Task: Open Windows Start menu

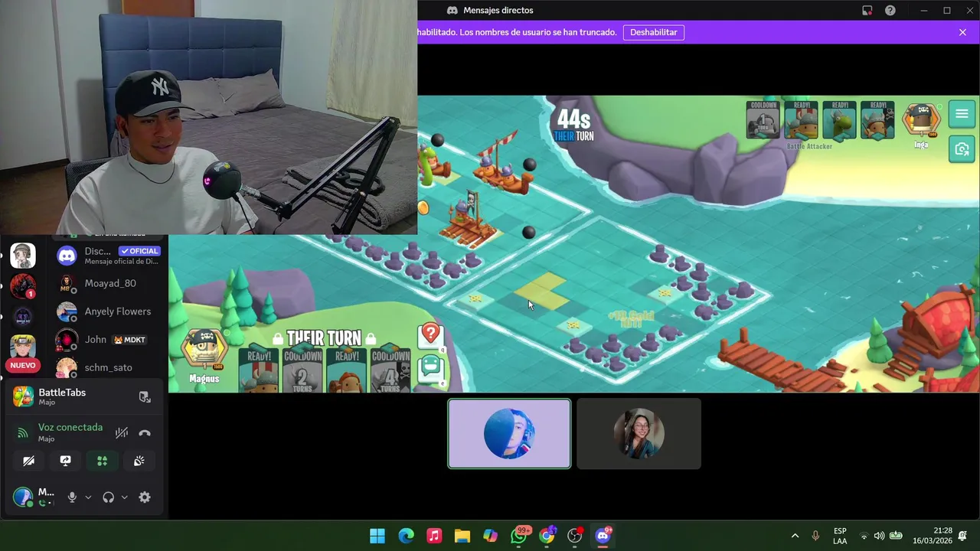Action: point(377,536)
